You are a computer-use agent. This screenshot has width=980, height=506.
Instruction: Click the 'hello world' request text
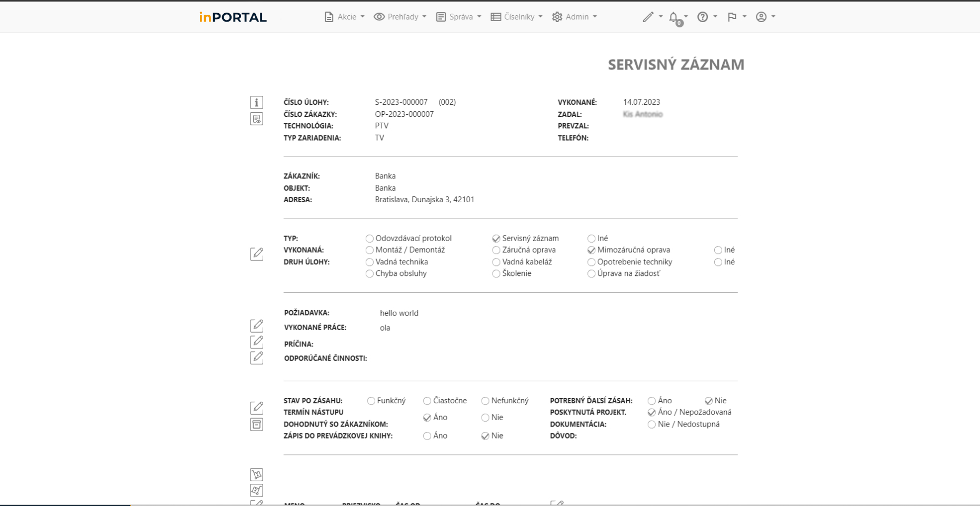pos(399,313)
